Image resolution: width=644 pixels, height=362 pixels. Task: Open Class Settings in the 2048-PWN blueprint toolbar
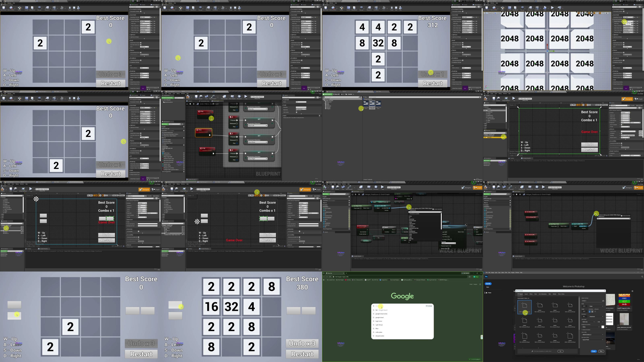tap(224, 97)
